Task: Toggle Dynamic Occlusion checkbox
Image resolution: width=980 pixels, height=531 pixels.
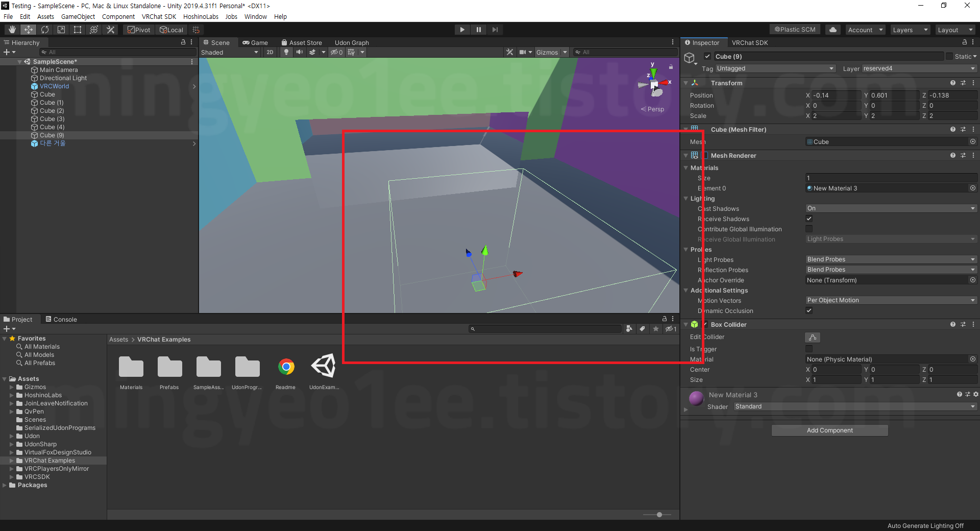Action: tap(809, 310)
